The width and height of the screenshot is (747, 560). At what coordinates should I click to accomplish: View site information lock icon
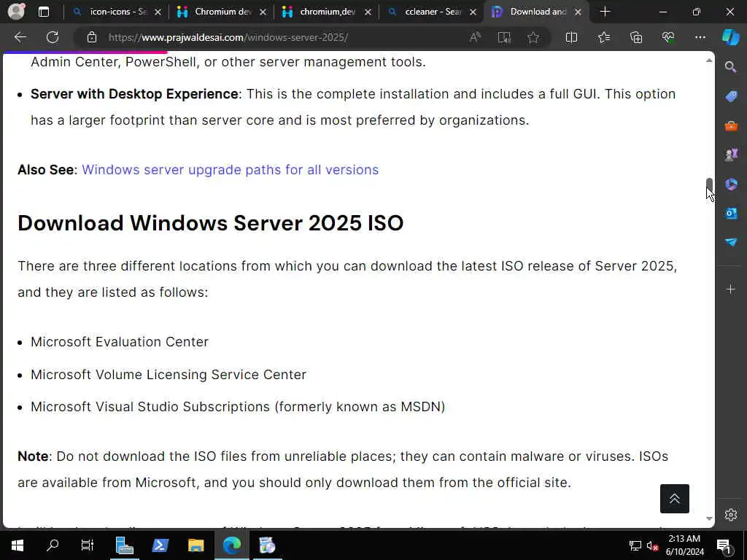click(x=92, y=37)
